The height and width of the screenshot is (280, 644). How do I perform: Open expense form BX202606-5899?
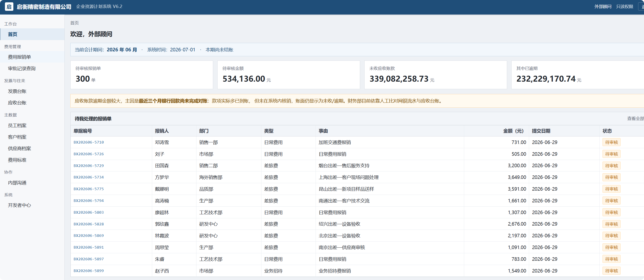[88, 271]
